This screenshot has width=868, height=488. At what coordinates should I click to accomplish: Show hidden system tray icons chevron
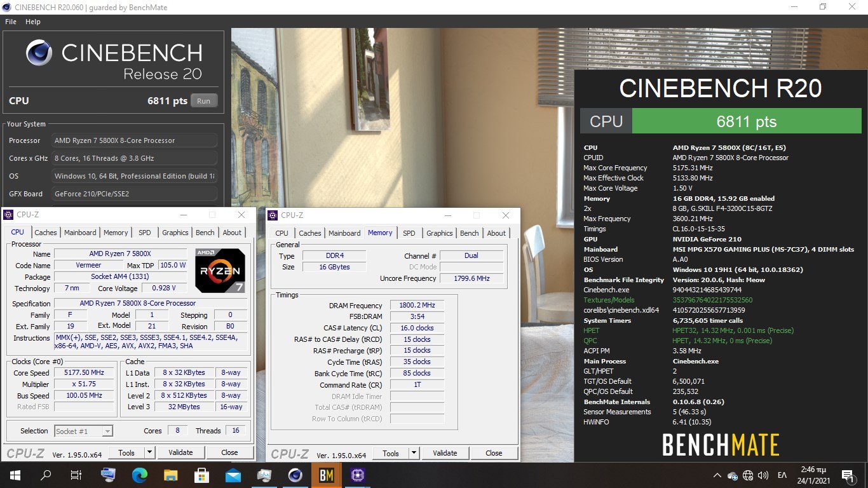[x=717, y=475]
